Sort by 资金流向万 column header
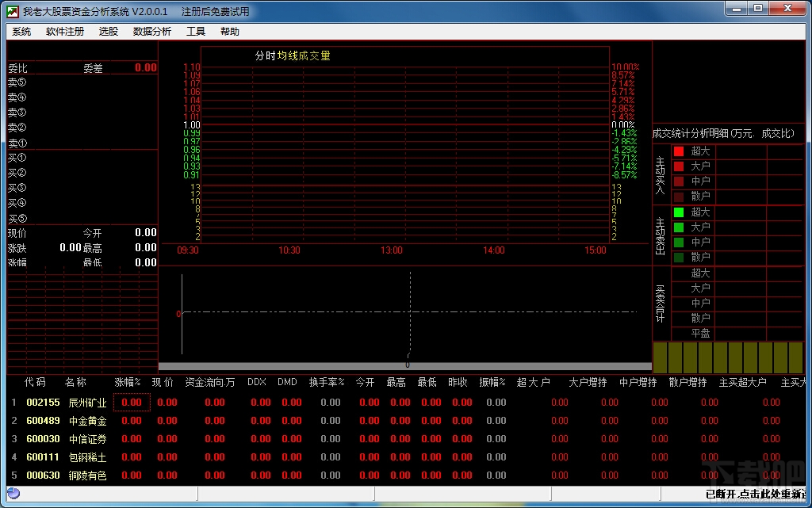812x508 pixels. point(209,382)
